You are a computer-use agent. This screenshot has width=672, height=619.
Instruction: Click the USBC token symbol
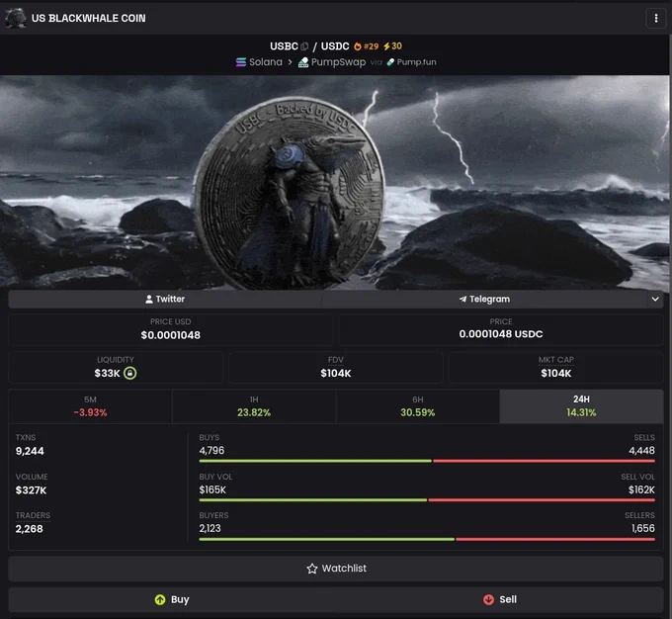pos(284,46)
